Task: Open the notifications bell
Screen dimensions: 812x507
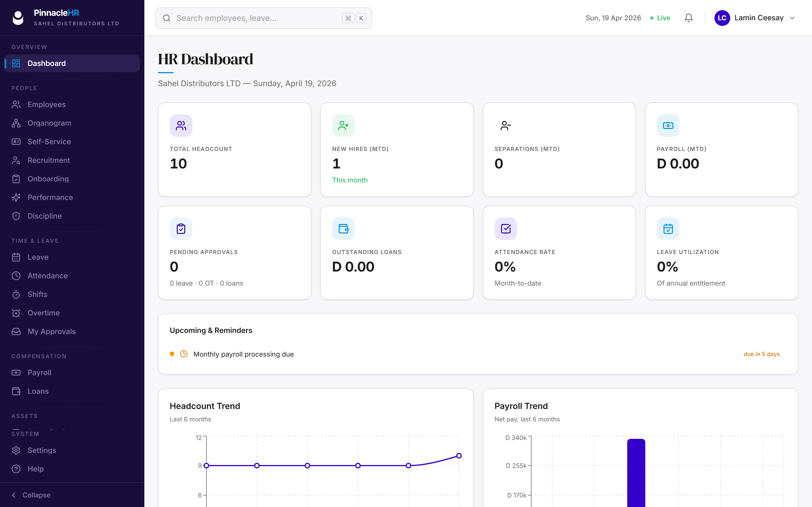Action: tap(689, 18)
